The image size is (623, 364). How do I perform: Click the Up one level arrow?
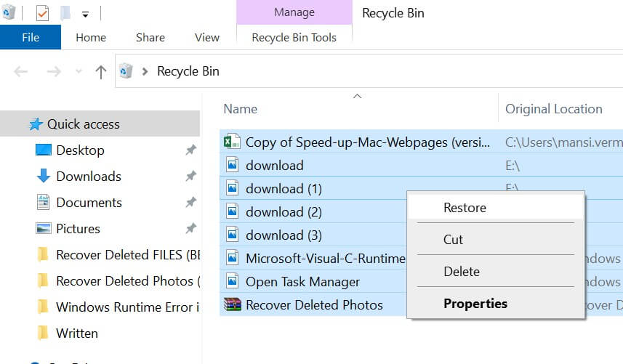point(101,71)
